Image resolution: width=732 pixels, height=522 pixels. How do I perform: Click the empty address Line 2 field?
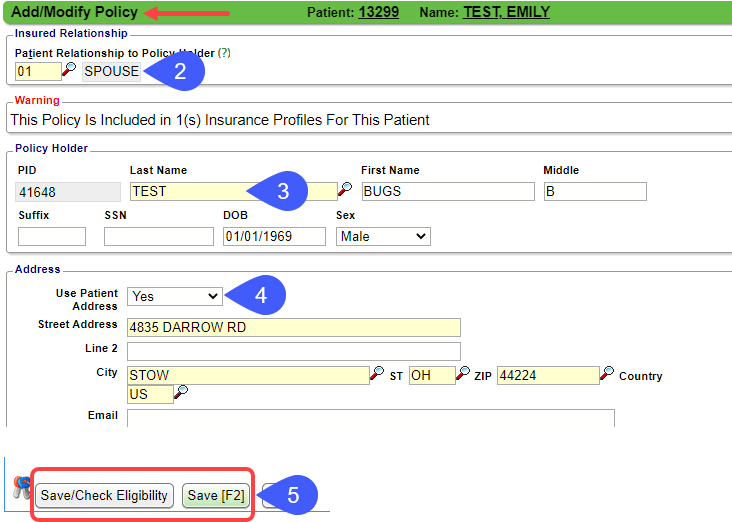[x=294, y=351]
